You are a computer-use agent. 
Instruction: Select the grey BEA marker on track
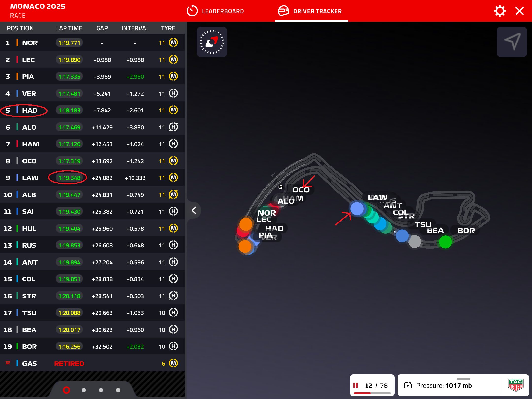(x=415, y=242)
